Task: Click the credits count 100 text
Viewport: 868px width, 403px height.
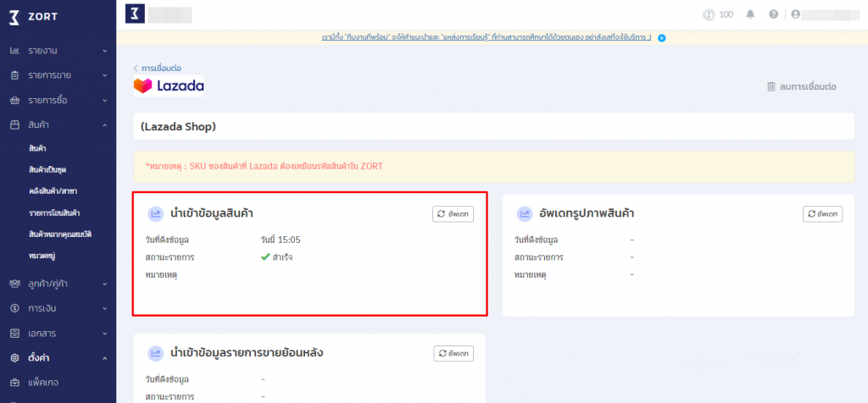Action: (x=726, y=14)
